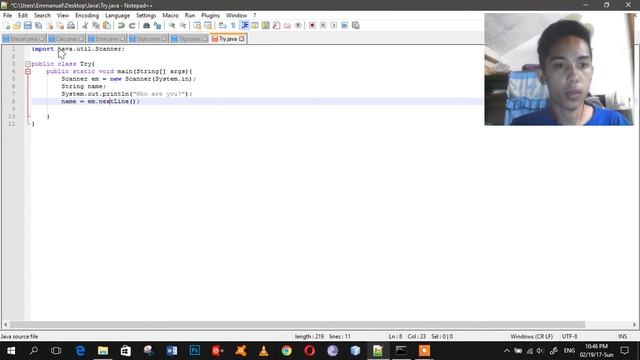Run macro multiple times icon

pos(344,25)
